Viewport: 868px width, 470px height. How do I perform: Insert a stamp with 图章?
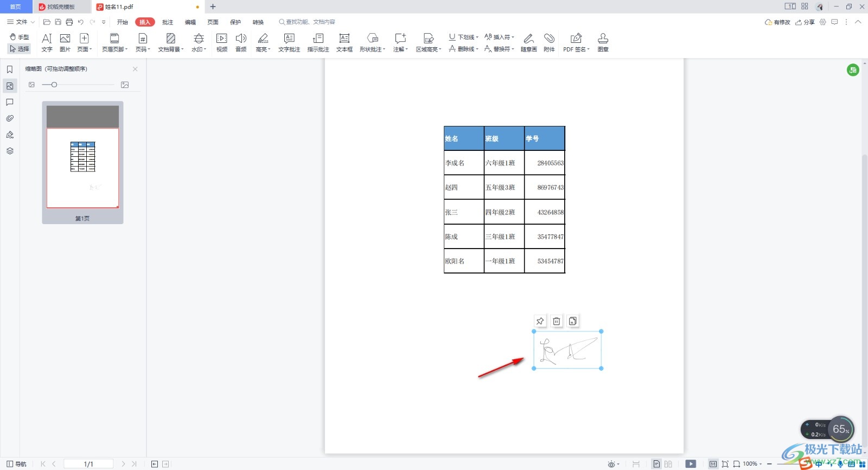pos(603,42)
